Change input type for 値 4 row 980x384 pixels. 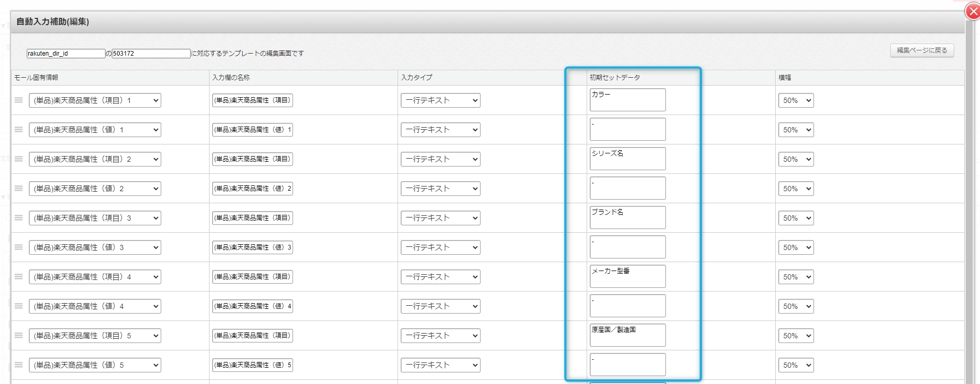[441, 306]
